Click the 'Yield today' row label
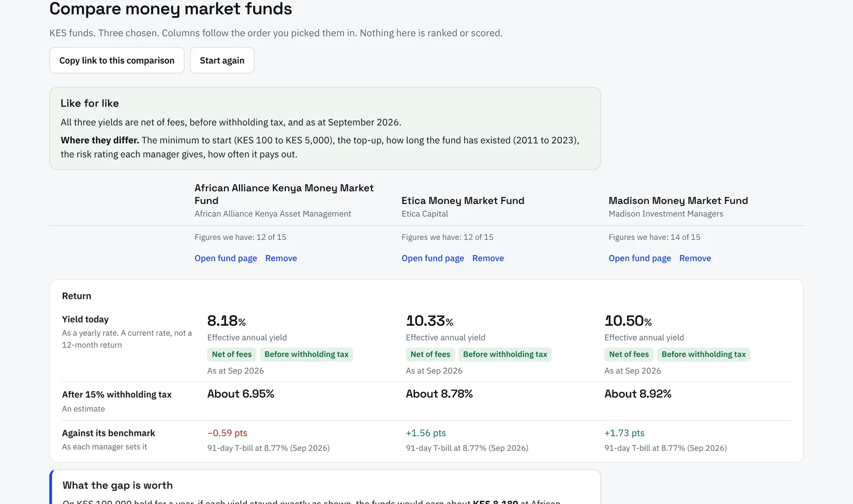Viewport: 853px width, 504px height. (85, 319)
